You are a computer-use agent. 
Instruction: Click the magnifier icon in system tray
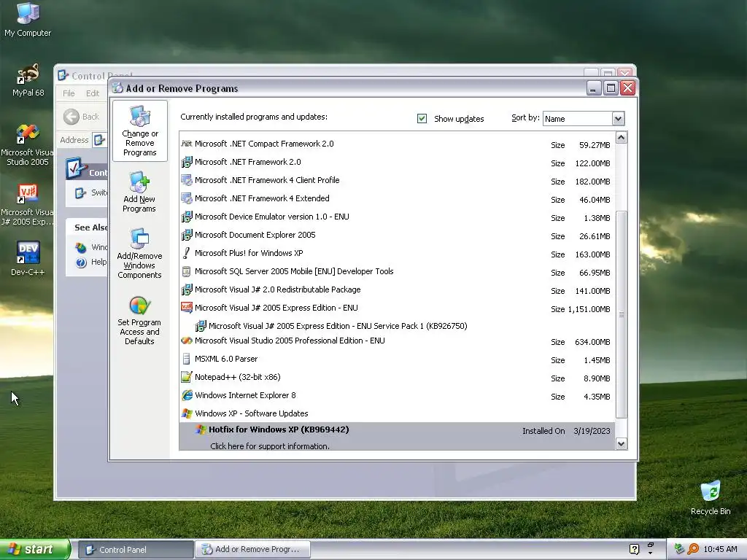(693, 549)
